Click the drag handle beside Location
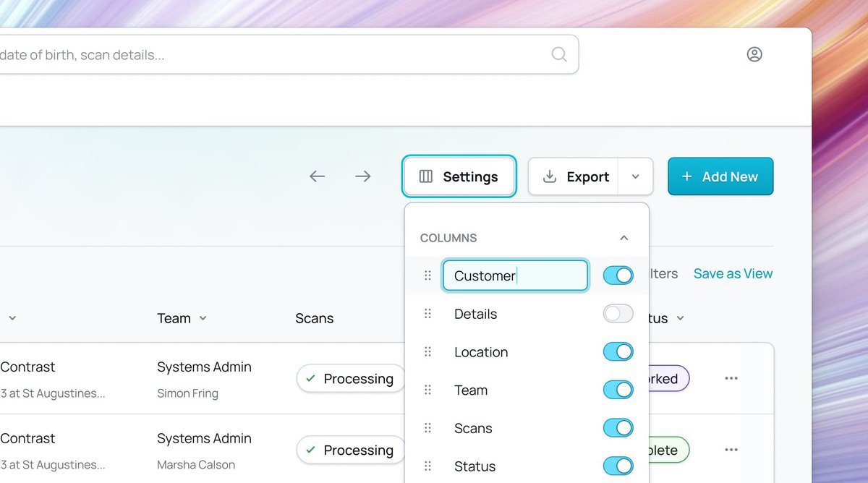The image size is (868, 483). [x=427, y=352]
